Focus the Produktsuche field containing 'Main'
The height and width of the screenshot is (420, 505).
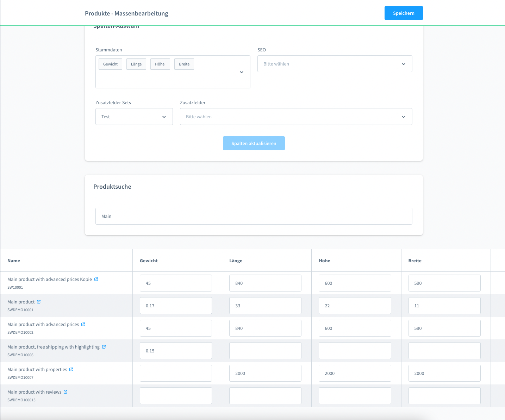254,216
